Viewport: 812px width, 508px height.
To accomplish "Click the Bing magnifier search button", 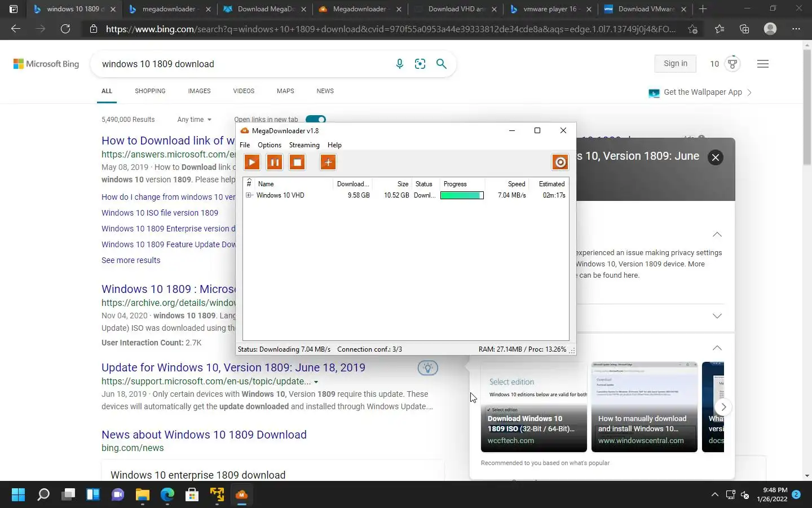I will [x=442, y=64].
